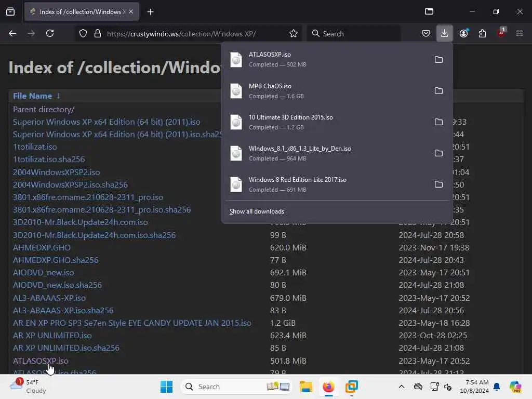The width and height of the screenshot is (532, 399).
Task: Open the AHMEDXP.GHO.sha256 link
Action: (x=56, y=260)
